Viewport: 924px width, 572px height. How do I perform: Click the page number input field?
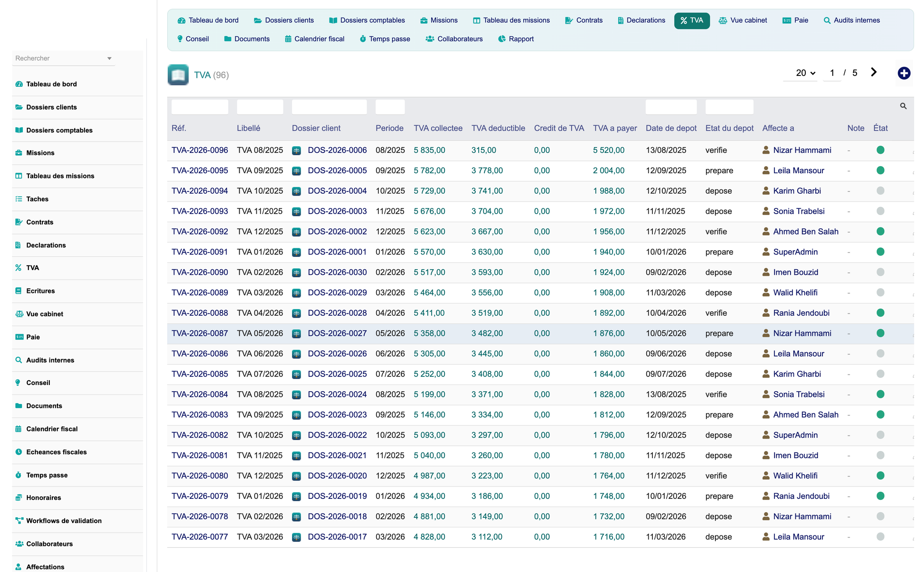point(832,73)
